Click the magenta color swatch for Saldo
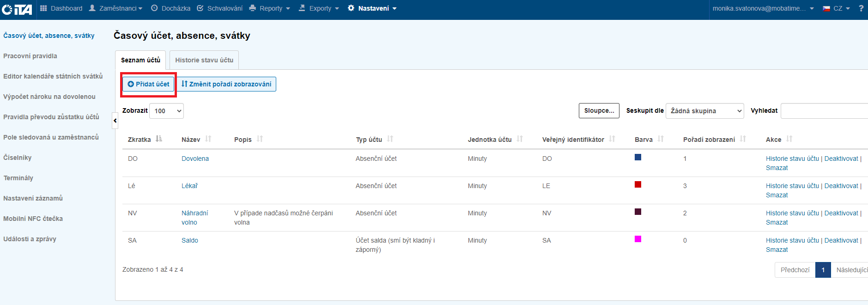The width and height of the screenshot is (868, 305). pos(638,239)
